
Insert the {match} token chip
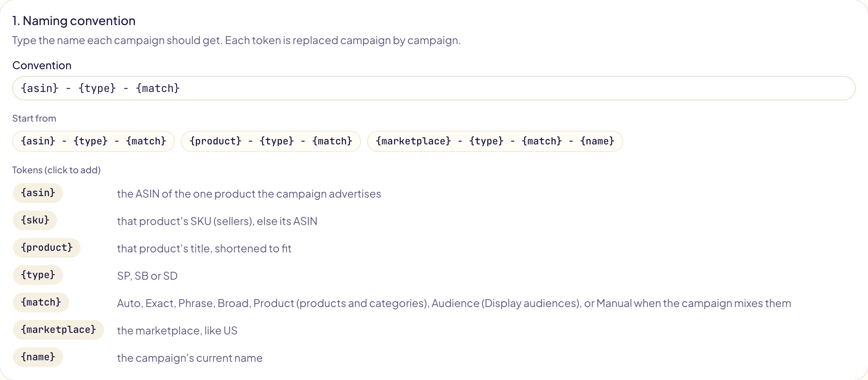click(x=41, y=302)
